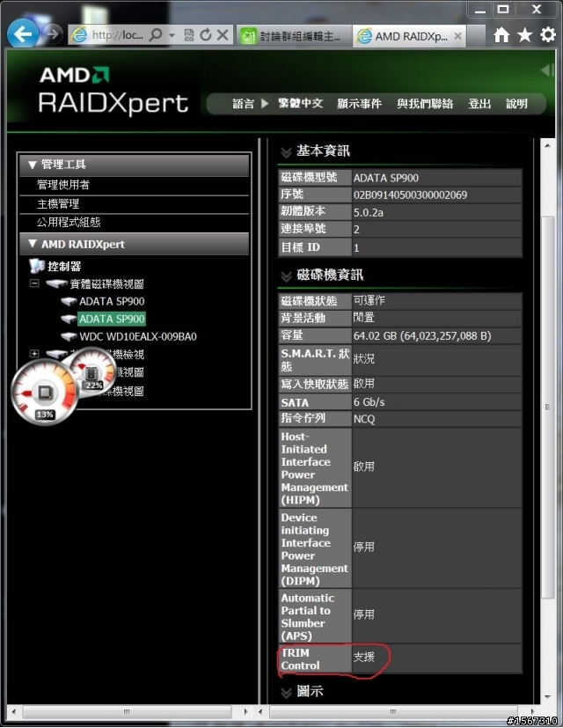This screenshot has height=728, width=563.
Task: Click the 22% memory gauge gadget
Action: (x=91, y=372)
